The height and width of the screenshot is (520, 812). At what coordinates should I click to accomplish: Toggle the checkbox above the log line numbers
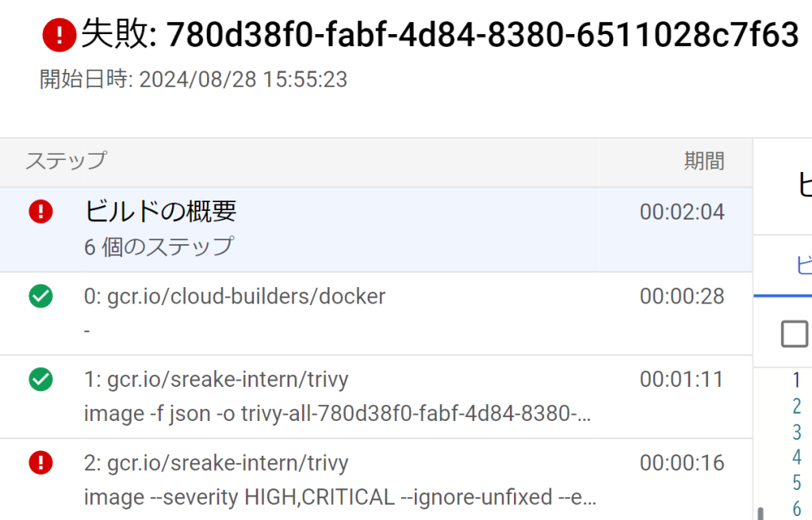tap(794, 334)
